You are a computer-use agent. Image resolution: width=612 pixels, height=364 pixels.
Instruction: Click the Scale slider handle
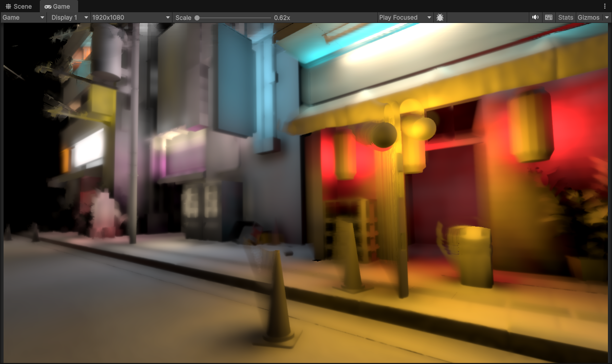pos(197,18)
